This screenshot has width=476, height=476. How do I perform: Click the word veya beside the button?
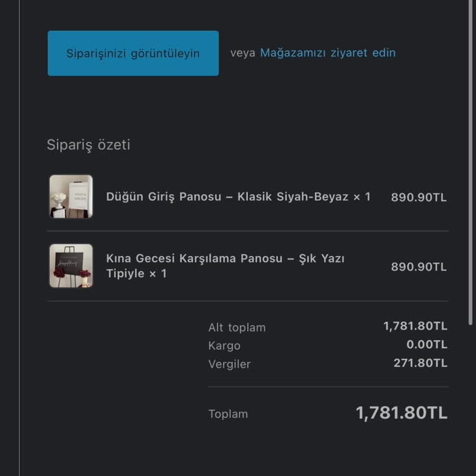(242, 53)
